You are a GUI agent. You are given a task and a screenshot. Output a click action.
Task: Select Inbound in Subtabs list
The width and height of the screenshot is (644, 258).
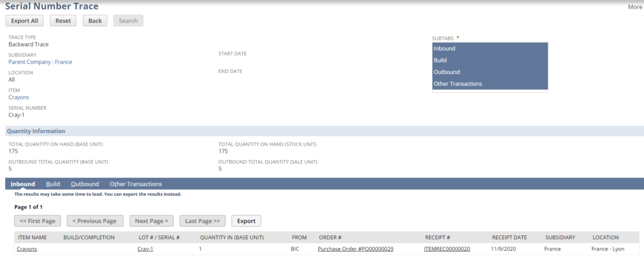[x=490, y=48]
